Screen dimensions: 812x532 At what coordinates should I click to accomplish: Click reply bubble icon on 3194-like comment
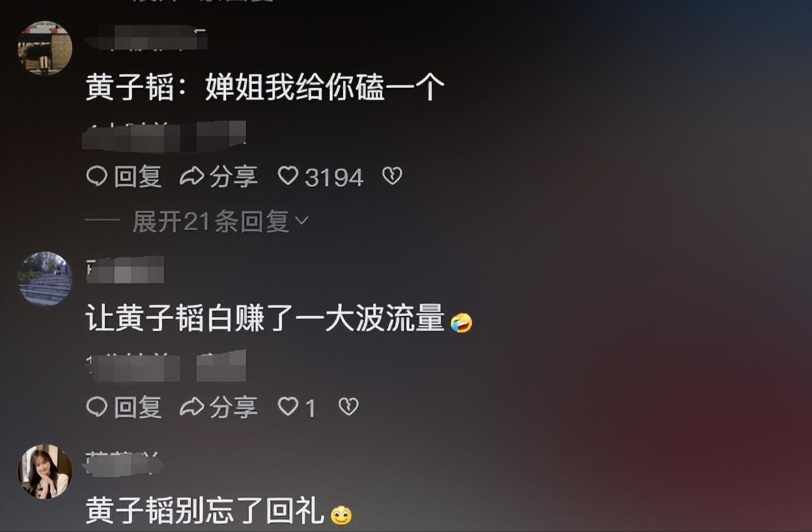pyautogui.click(x=97, y=176)
